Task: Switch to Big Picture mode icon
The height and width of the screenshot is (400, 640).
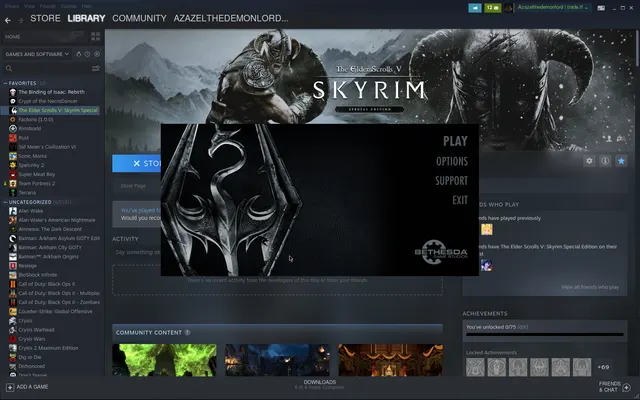Action: pos(601,8)
